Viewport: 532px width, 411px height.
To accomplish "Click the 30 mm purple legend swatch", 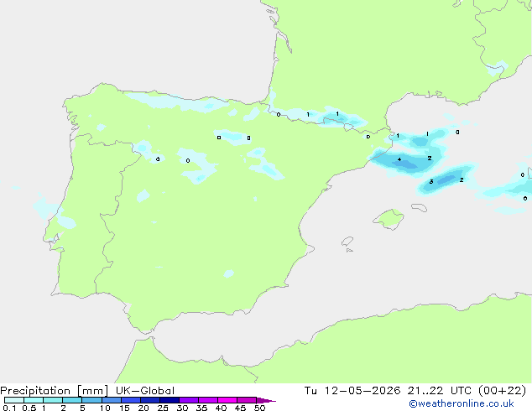I will click(x=189, y=400).
